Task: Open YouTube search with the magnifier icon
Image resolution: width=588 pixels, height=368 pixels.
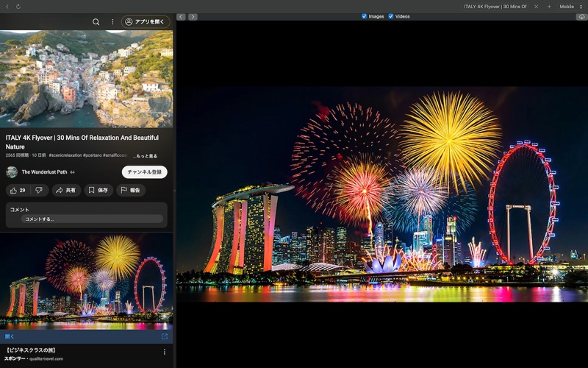Action: 96,22
